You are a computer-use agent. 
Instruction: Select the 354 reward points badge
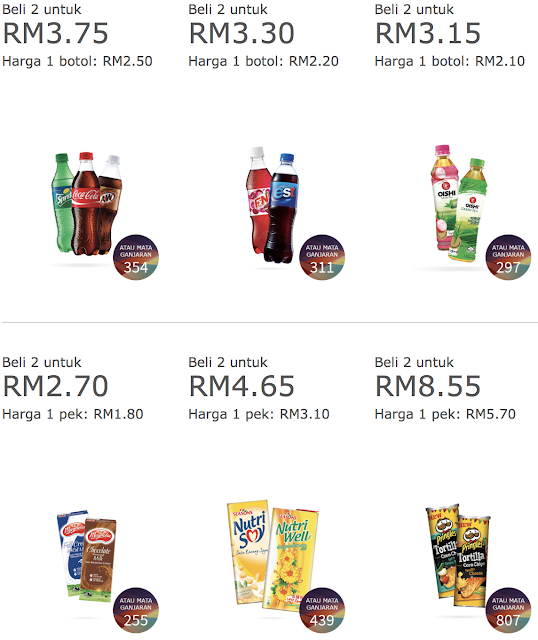tap(136, 257)
